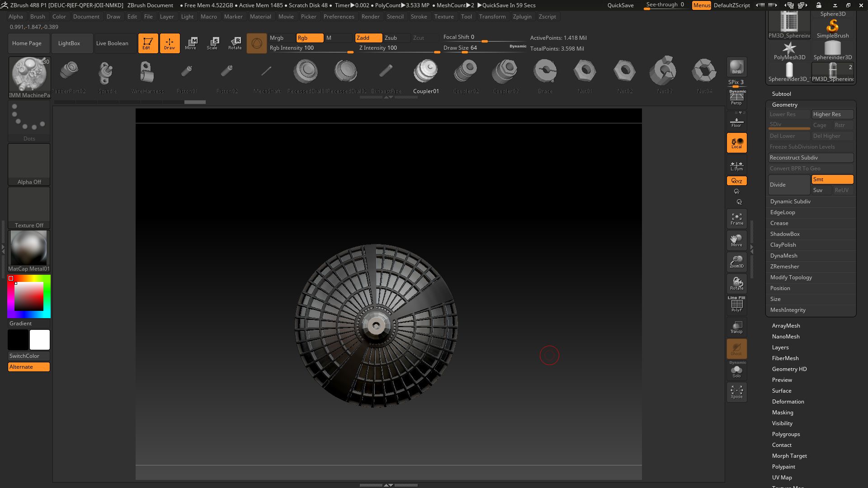Select the Rotate tool icon in top shelf
This screenshot has height=488, width=868.
(x=235, y=43)
